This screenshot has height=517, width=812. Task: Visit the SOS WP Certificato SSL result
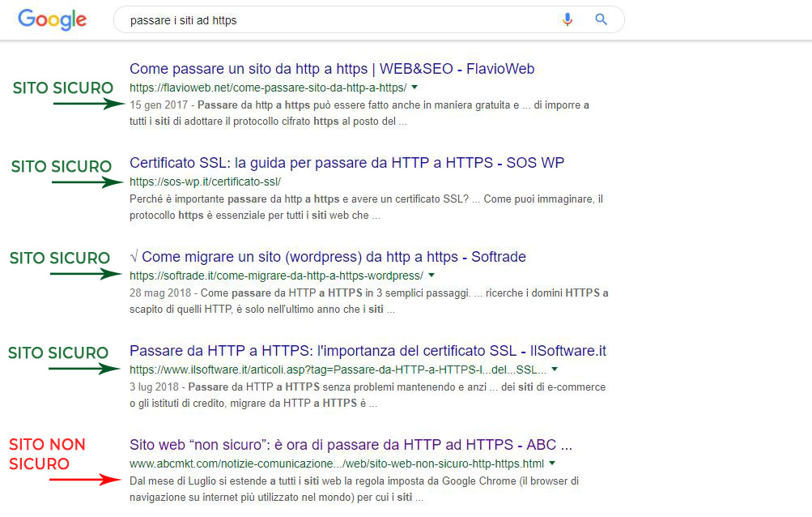(x=346, y=162)
